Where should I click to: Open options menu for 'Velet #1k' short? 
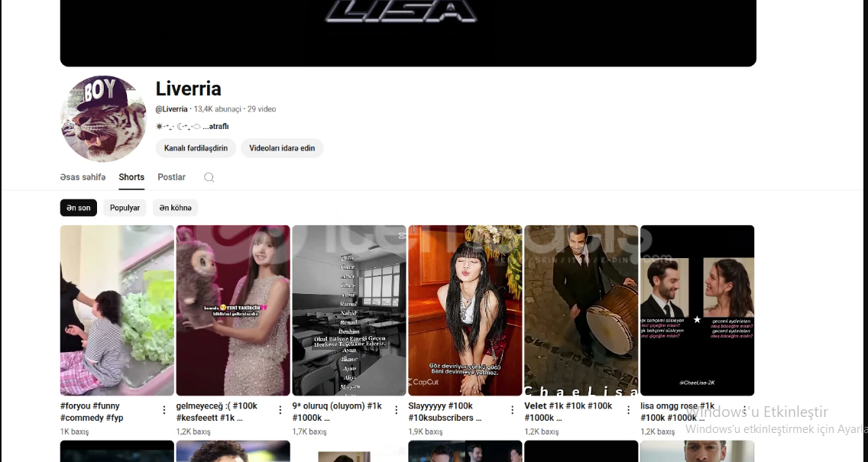[628, 410]
